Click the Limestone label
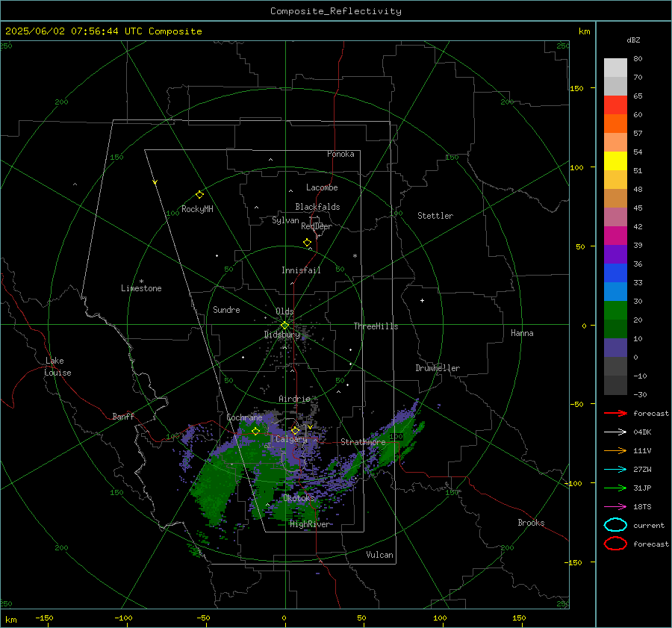 tap(141, 288)
